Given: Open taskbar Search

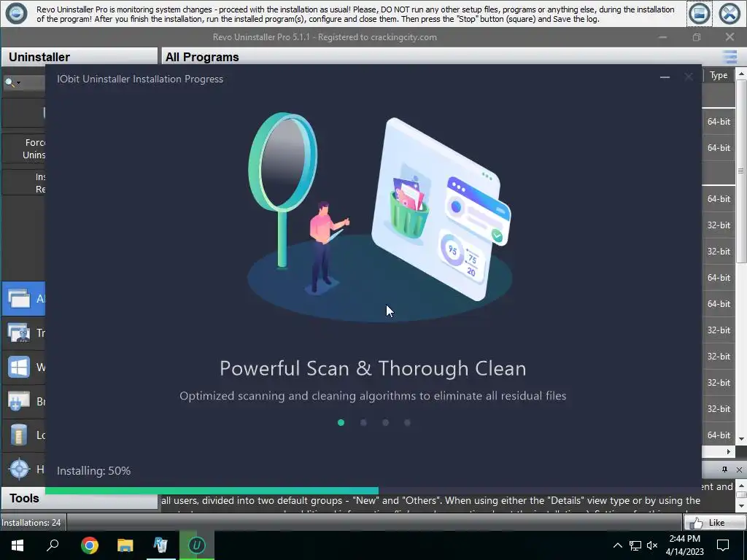Looking at the screenshot, I should point(53,545).
